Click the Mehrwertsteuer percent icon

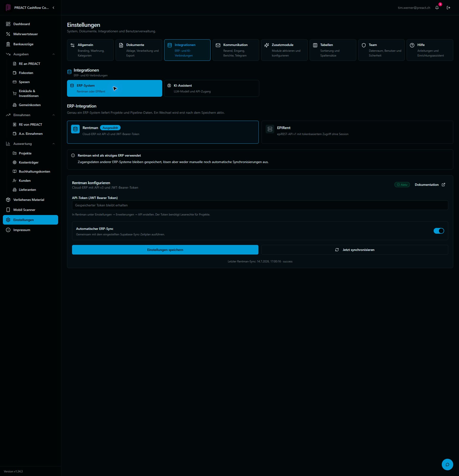click(8, 34)
